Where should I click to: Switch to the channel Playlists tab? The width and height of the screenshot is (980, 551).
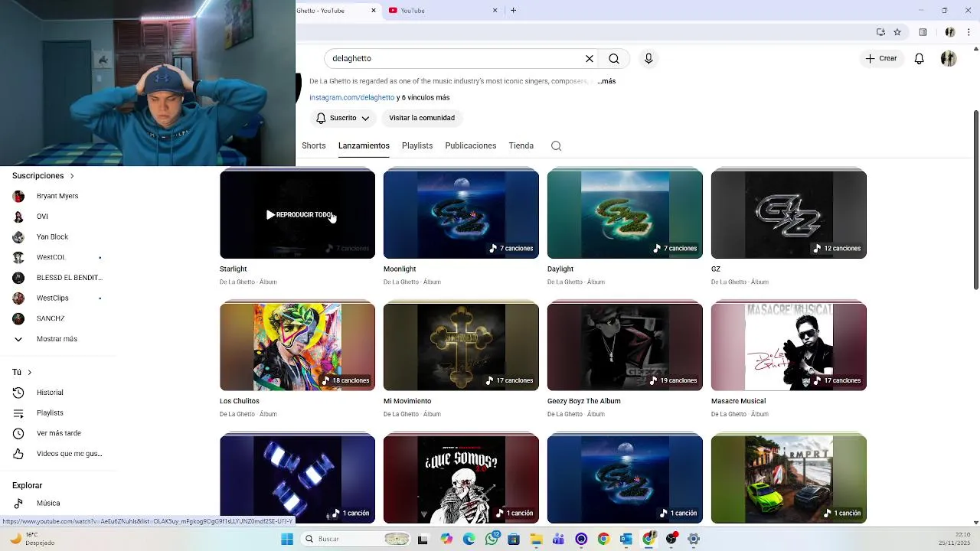tap(417, 145)
